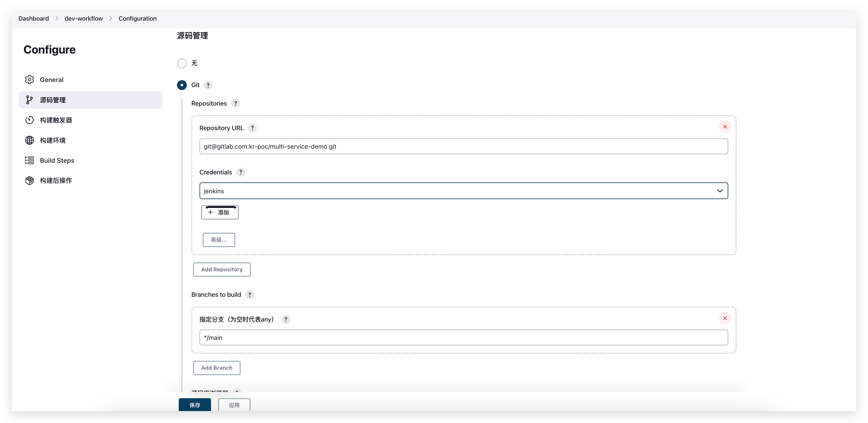Go to the 构建触发器 section

(90, 120)
